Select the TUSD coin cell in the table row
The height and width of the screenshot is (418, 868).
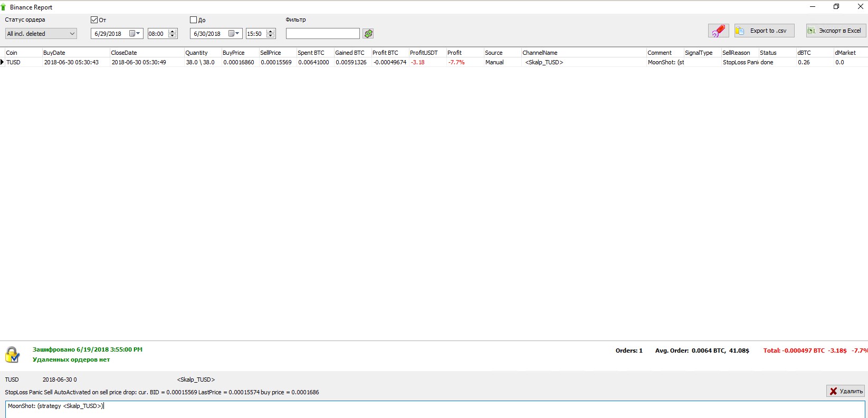tap(23, 62)
